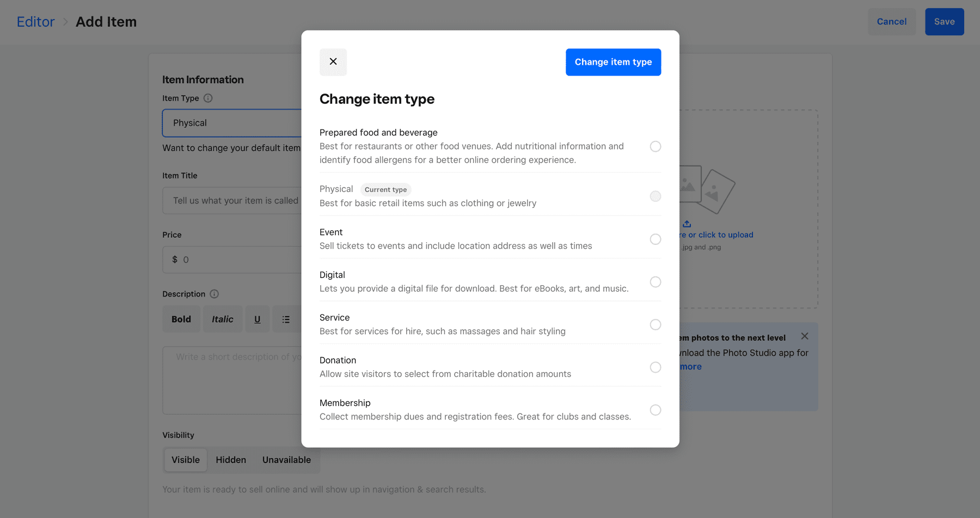
Task: Click the breadcrumb chevron after Editor
Action: [65, 22]
